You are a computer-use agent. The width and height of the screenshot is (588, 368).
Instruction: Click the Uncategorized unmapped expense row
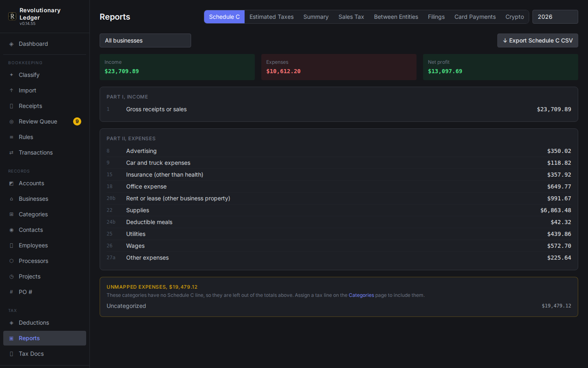[x=339, y=306]
